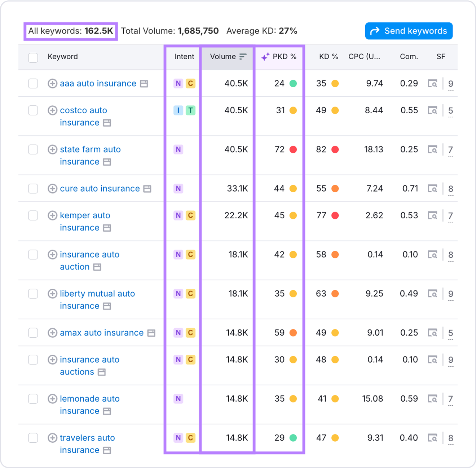Select the header checkbox to select all keywords

coord(33,57)
